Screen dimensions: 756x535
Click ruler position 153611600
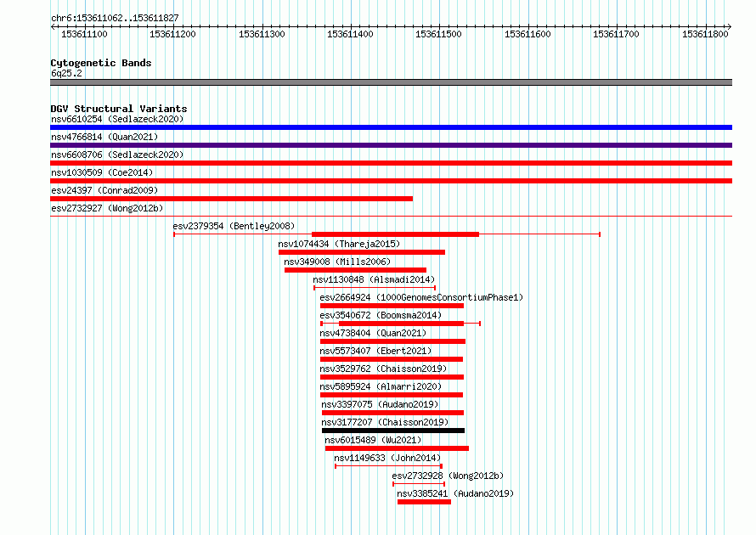coord(528,34)
